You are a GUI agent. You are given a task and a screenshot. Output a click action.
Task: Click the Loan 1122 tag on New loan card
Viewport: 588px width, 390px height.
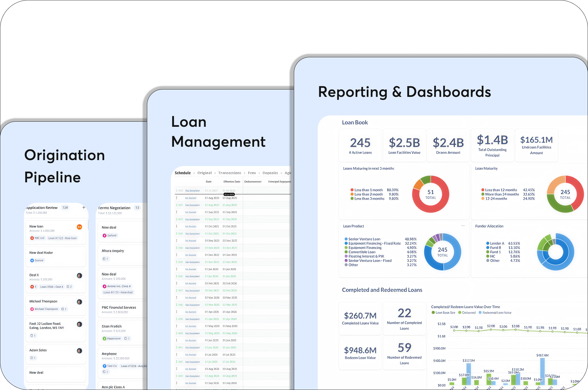pos(62,238)
